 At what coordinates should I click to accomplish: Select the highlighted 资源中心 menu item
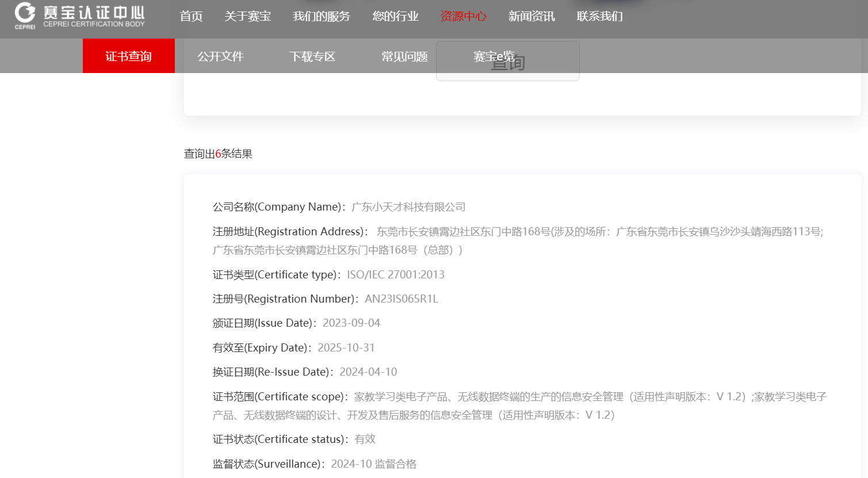click(463, 17)
